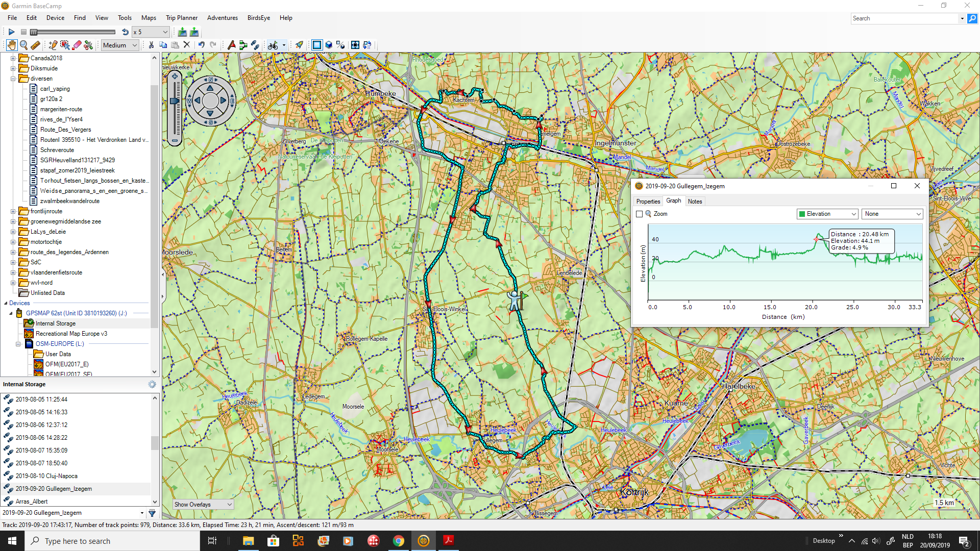Collapse the OSM-EUROPE (L:) node
Screen dimensions: 980x551
[x=18, y=344]
